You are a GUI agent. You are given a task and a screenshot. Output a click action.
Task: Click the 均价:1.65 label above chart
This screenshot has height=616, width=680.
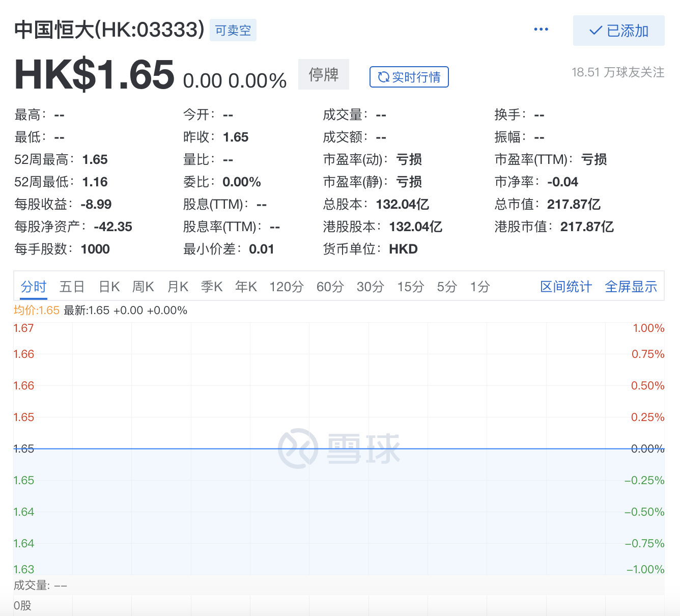pos(37,310)
